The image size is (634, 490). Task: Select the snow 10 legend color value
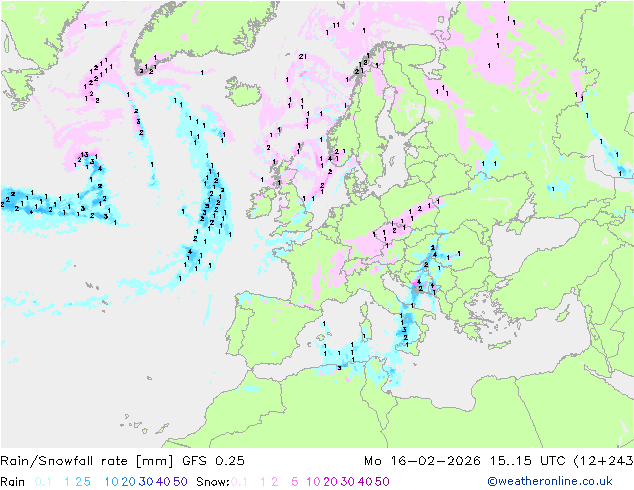point(313,482)
